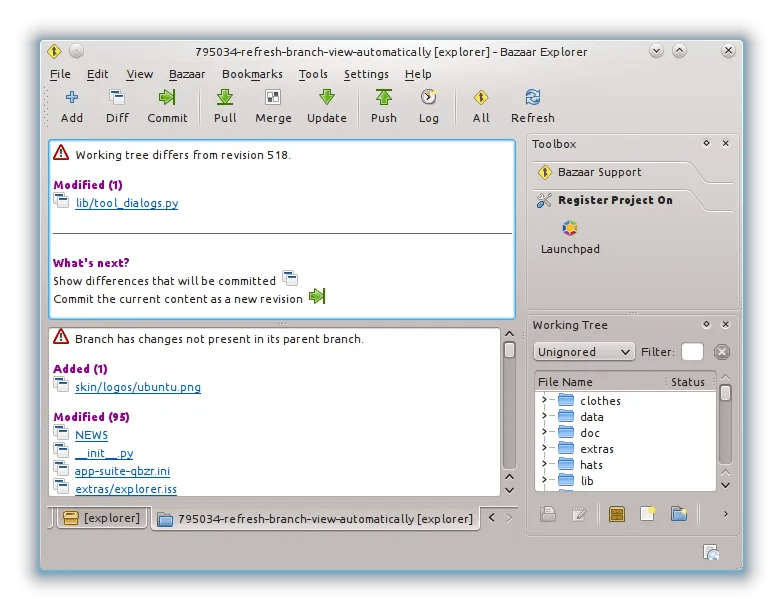The height and width of the screenshot is (610, 783).
Task: Open the app-suite-qbzr.ini link
Action: pyautogui.click(x=122, y=471)
